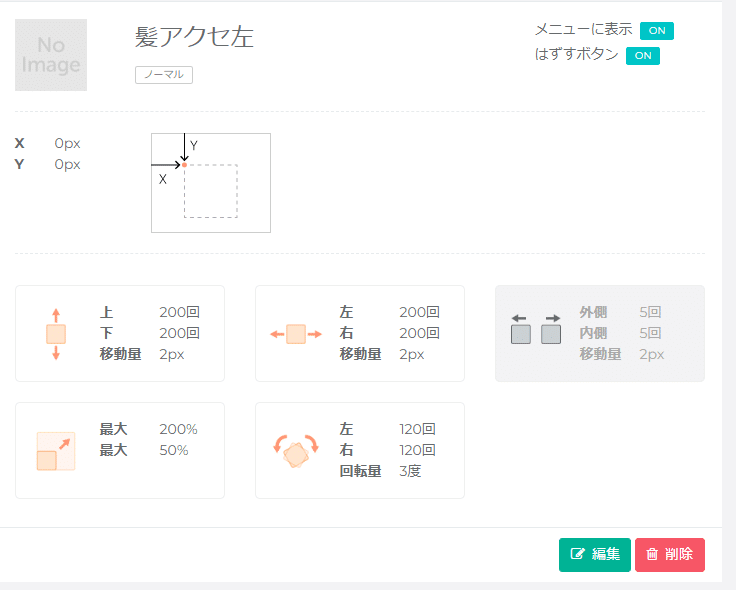This screenshot has width=736, height=590.
Task: Click the 上 200回 value
Action: (x=179, y=312)
